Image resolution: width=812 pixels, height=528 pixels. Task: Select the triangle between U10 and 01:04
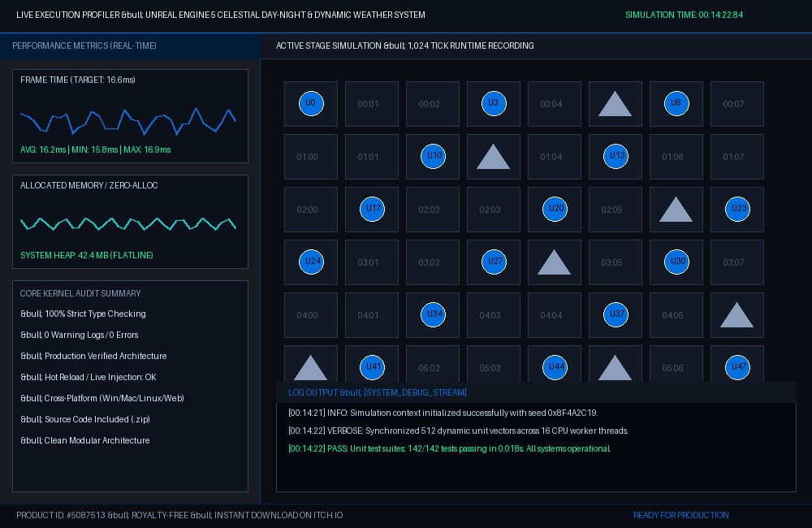[x=493, y=157]
